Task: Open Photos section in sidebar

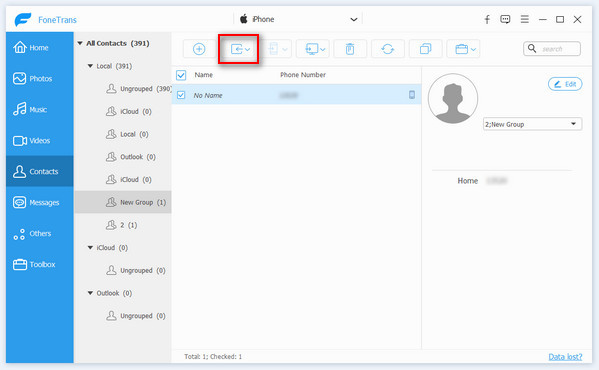Action: click(39, 79)
